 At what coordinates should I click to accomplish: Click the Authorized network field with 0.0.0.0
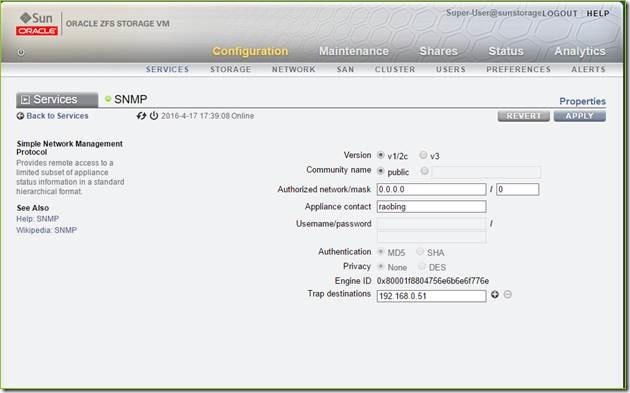pyautogui.click(x=432, y=189)
